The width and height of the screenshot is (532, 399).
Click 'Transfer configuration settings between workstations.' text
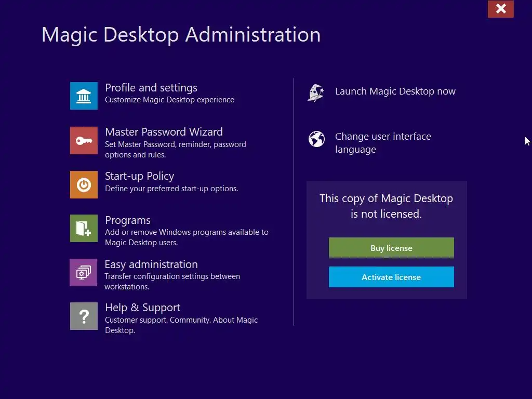point(172,282)
